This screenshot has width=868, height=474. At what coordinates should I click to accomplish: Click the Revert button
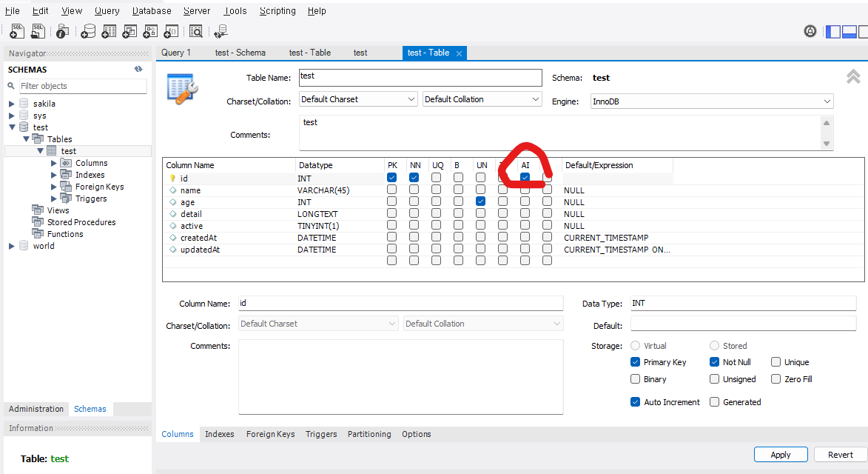(x=840, y=455)
